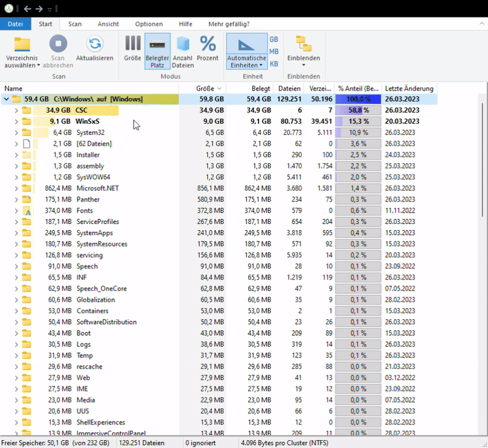The width and height of the screenshot is (488, 448).
Task: Sort by Letzte Änderung column header
Action: click(409, 88)
